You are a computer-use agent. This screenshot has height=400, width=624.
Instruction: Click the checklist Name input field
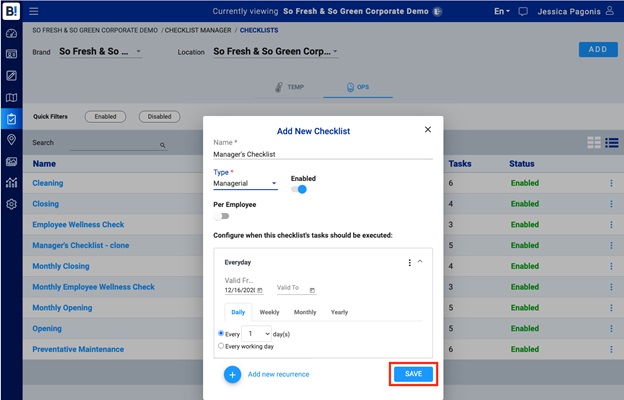[323, 154]
